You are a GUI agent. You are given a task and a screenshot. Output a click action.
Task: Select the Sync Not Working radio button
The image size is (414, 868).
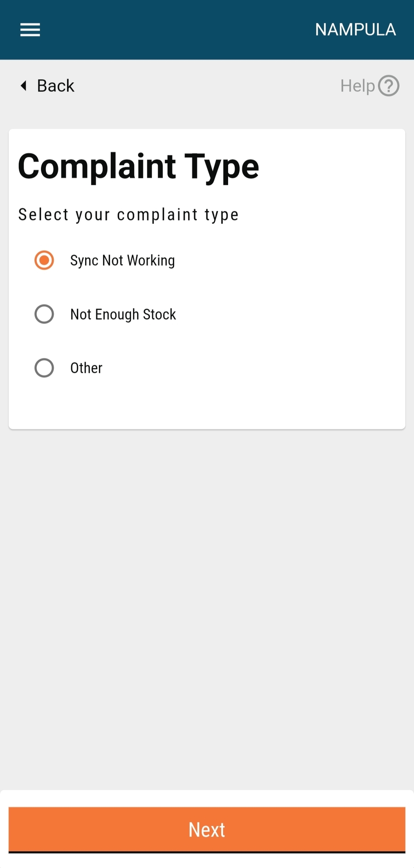[x=44, y=261]
